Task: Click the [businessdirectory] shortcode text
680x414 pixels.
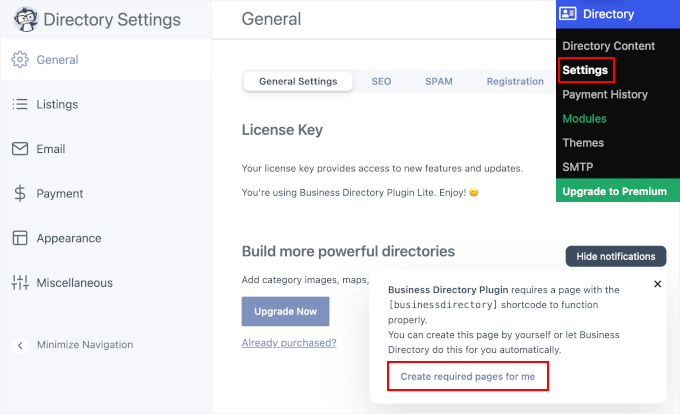Action: pyautogui.click(x=442, y=305)
